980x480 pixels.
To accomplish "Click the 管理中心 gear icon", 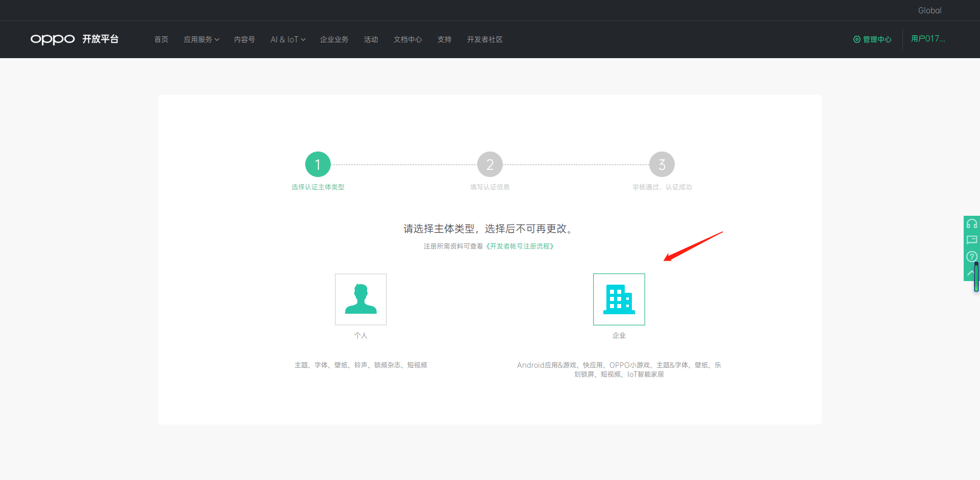I will pos(857,39).
